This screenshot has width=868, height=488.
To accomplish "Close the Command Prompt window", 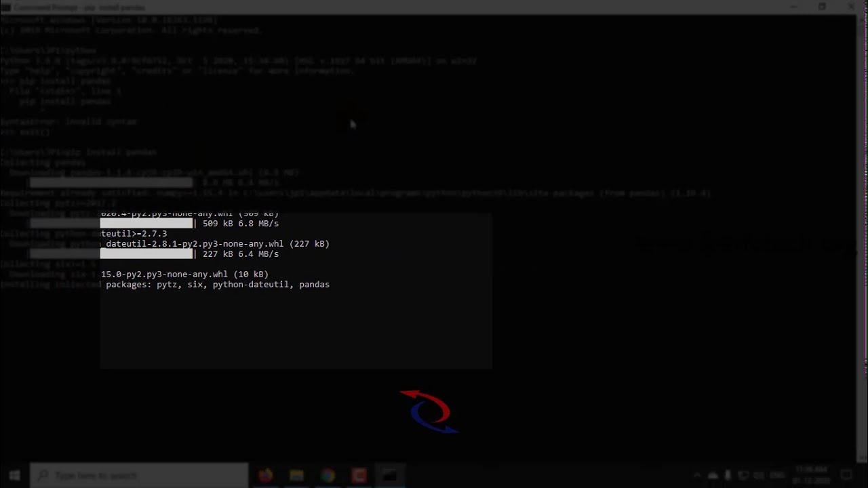I will coord(852,7).
